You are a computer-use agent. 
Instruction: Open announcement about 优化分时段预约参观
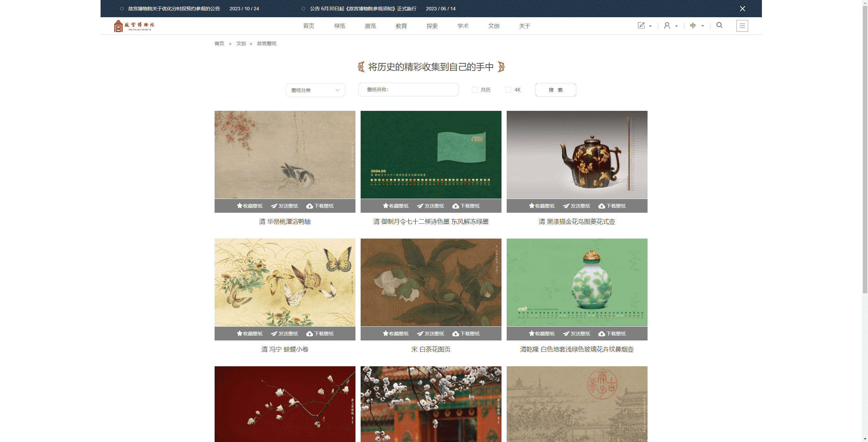click(x=174, y=9)
